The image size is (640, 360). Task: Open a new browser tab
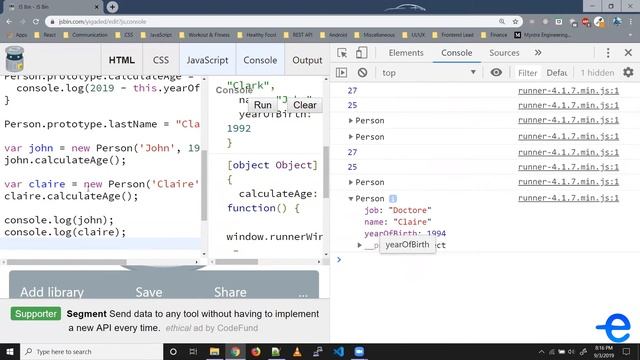[112, 7]
